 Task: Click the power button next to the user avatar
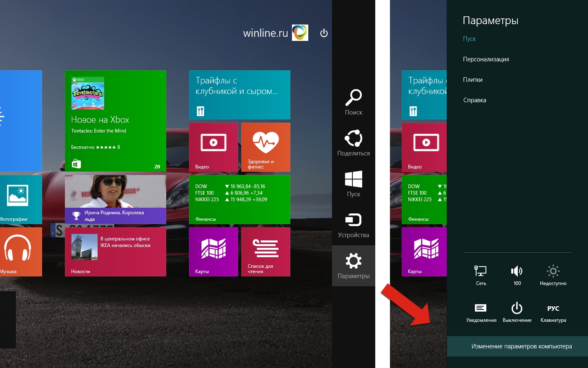(324, 33)
